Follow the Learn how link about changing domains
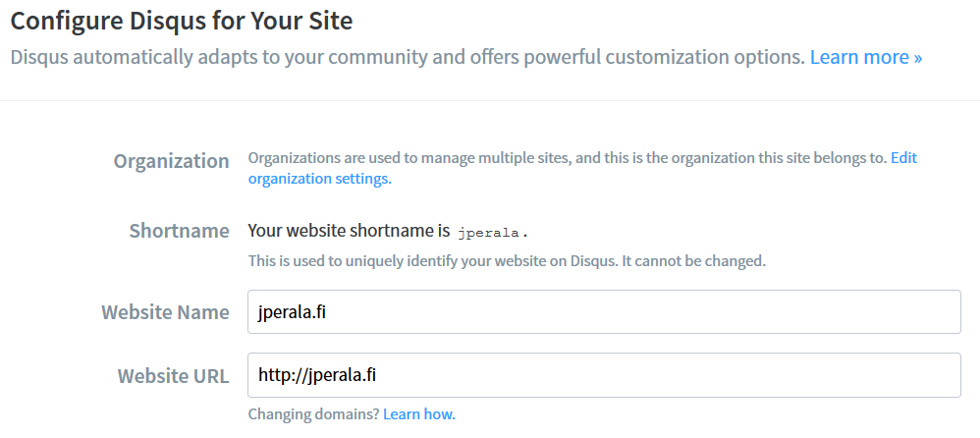 [x=418, y=414]
